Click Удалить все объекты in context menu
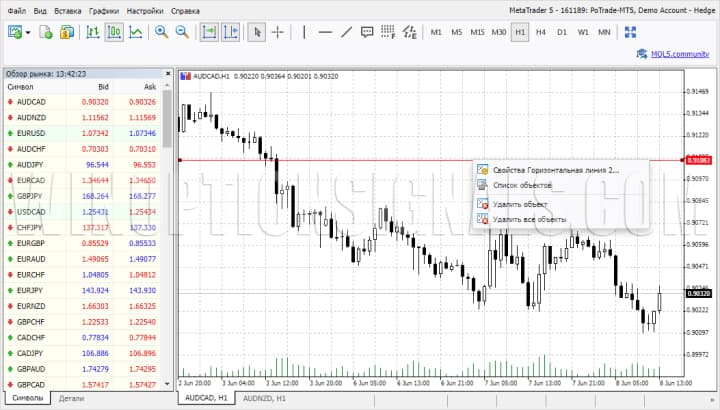This screenshot has width=720, height=410. tap(530, 218)
